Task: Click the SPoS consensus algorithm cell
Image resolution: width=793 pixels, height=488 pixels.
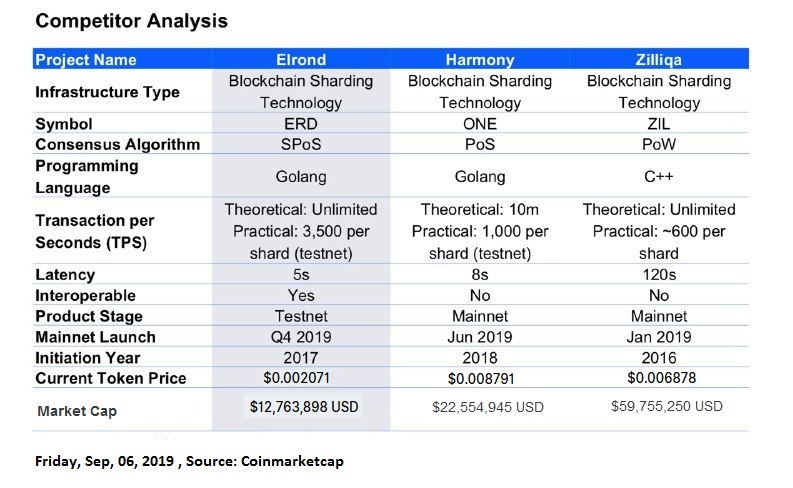Action: click(x=301, y=145)
